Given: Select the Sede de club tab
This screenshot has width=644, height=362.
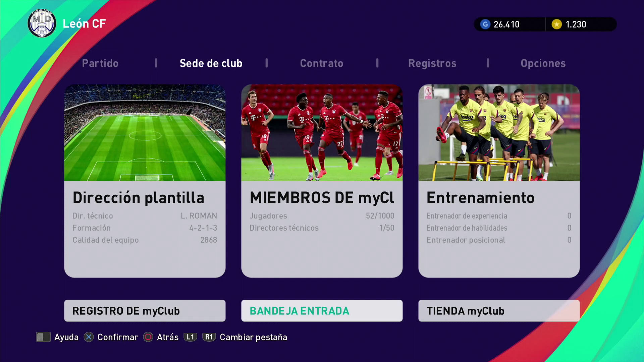Looking at the screenshot, I should pos(211,63).
